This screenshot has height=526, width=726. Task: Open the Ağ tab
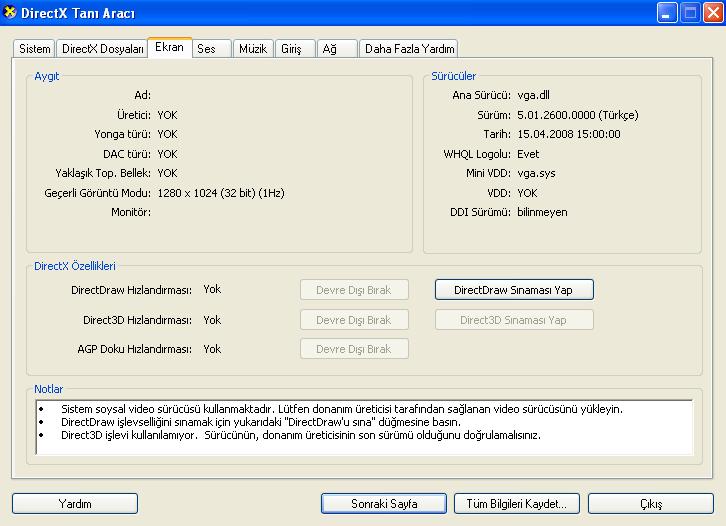pos(337,49)
